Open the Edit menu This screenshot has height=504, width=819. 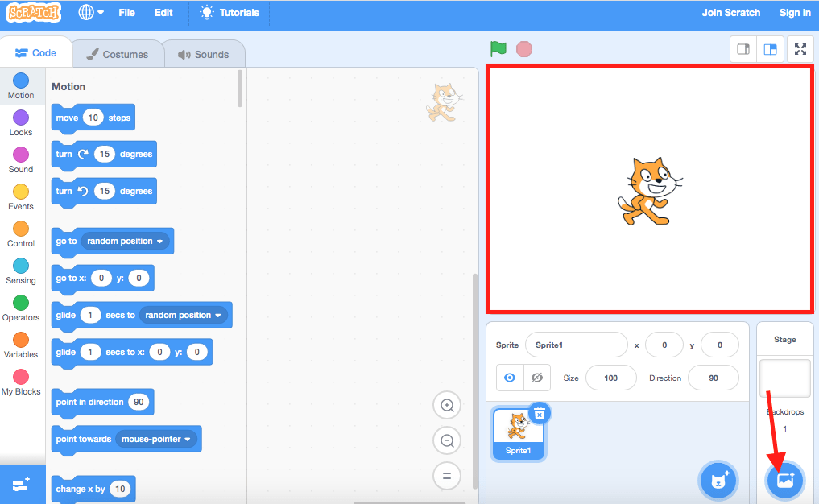[x=163, y=13]
